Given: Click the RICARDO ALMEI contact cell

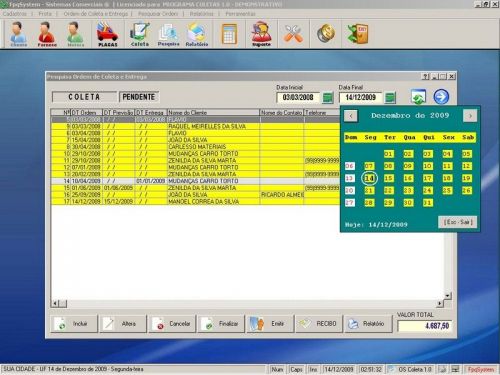Looking at the screenshot, I should 282,195.
